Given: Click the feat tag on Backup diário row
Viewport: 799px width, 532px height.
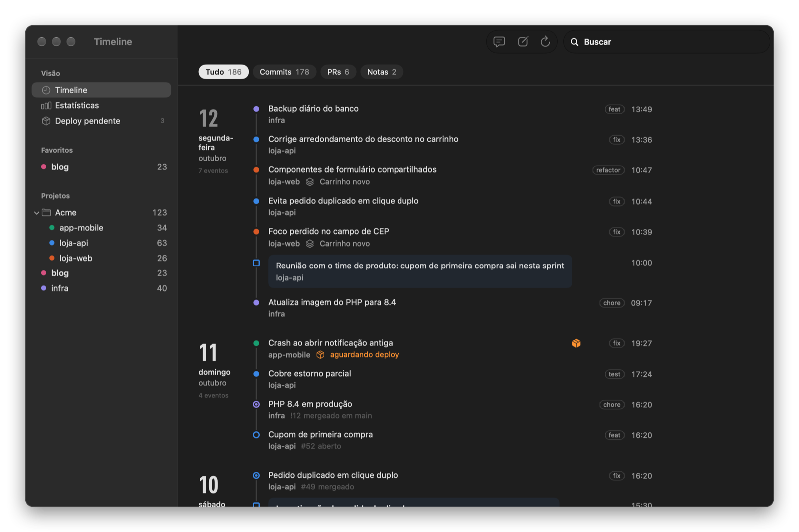Looking at the screenshot, I should tap(614, 109).
